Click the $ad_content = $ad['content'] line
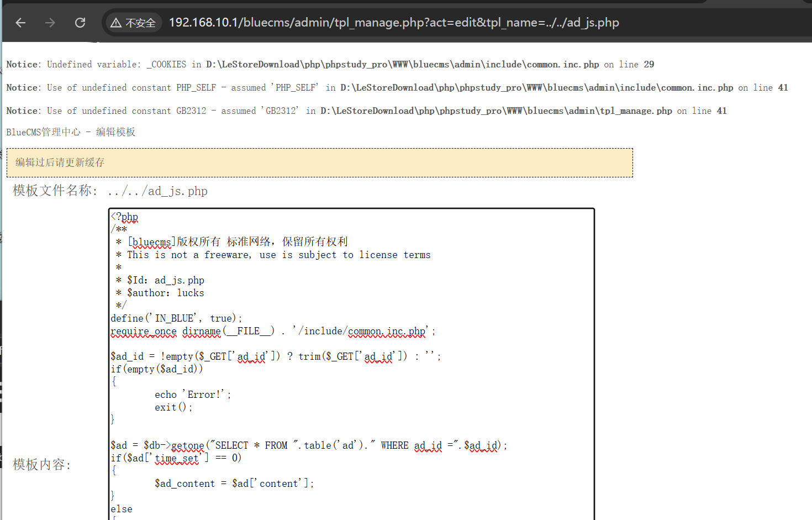Screen dimensions: 812x520 [x=234, y=484]
